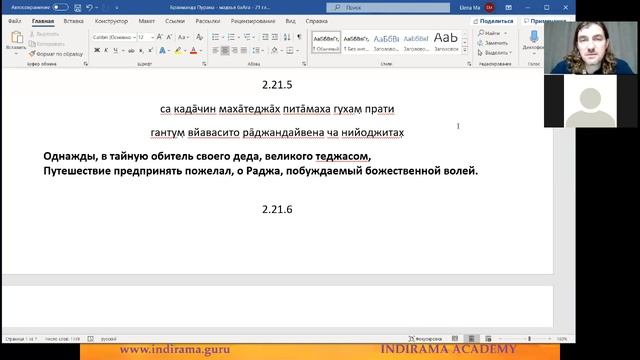Open the font color dropdown arrow
This screenshot has height=360, width=640.
201,51
